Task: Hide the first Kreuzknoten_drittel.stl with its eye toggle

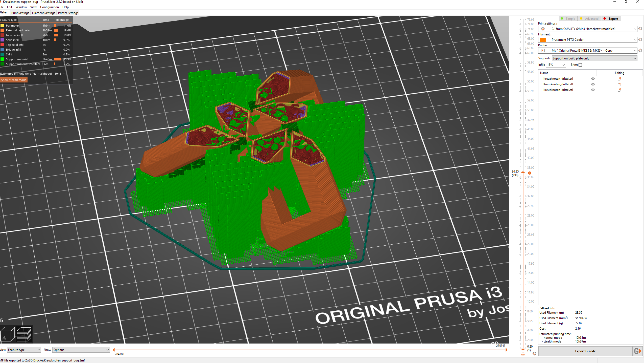Action: point(593,79)
